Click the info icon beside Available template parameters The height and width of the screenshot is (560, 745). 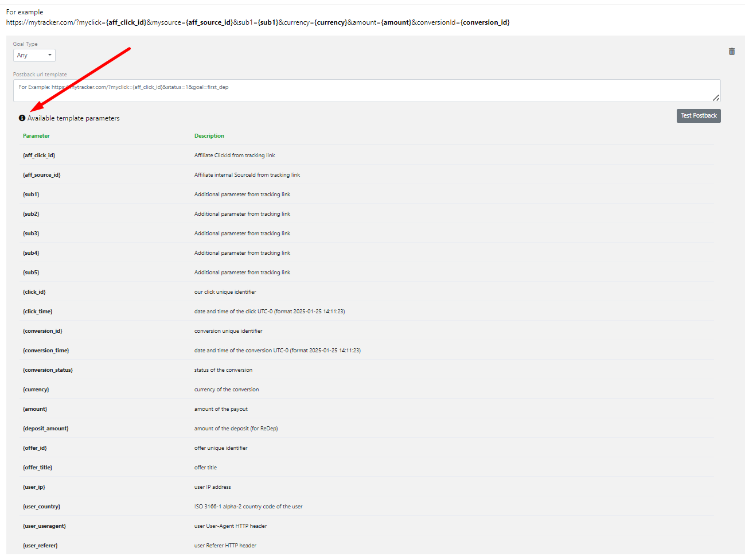pyautogui.click(x=22, y=118)
